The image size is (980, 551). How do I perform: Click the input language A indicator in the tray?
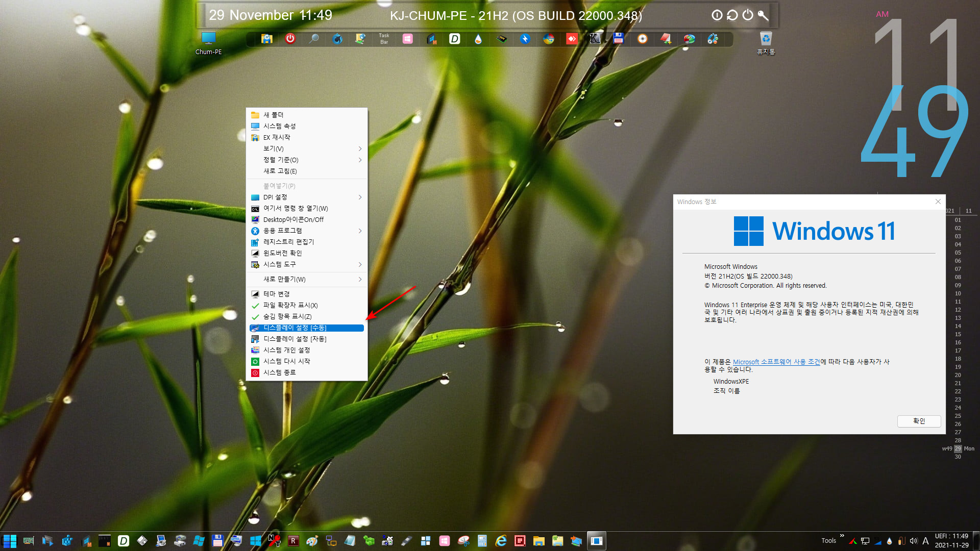coord(925,541)
